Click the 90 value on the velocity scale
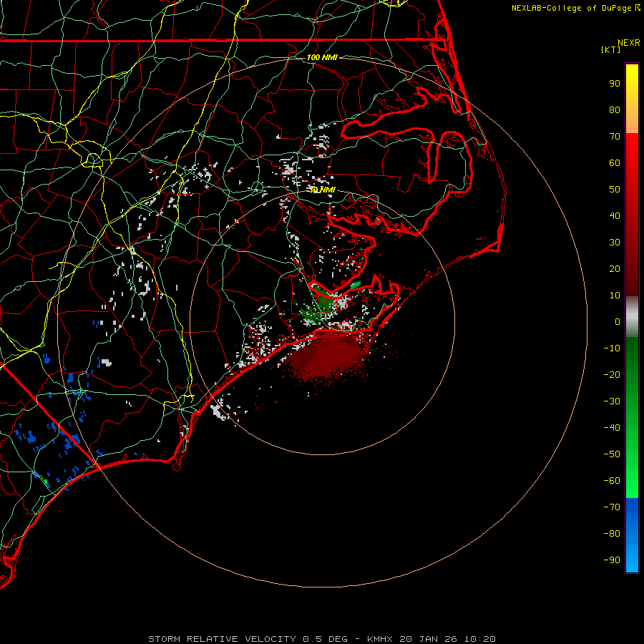 [x=615, y=84]
